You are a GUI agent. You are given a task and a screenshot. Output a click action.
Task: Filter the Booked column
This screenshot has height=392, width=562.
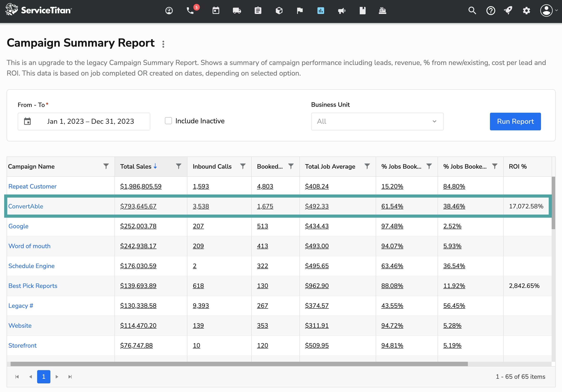point(291,166)
